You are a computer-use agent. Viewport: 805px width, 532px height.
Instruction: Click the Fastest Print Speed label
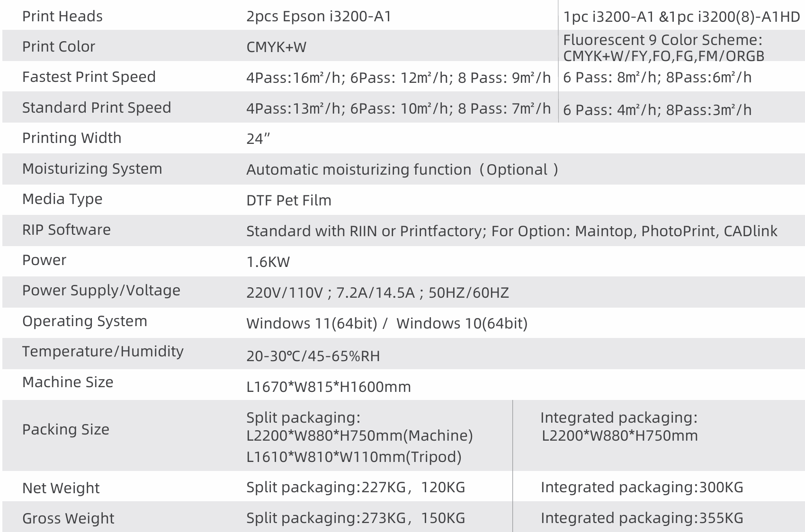click(89, 77)
